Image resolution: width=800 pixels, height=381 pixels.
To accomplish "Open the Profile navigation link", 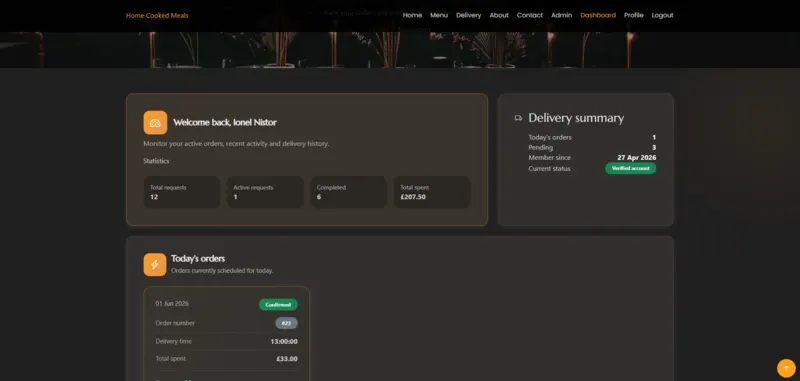I will pos(634,15).
